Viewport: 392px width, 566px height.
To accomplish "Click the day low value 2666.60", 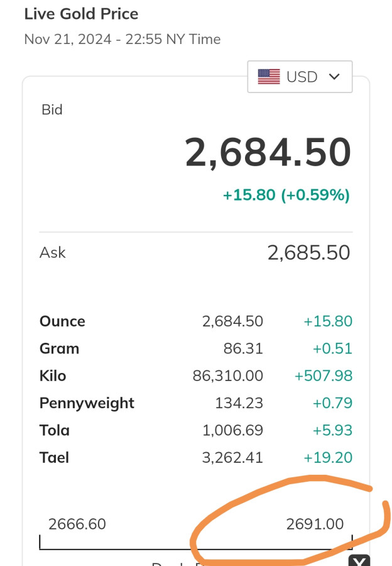I will click(77, 523).
